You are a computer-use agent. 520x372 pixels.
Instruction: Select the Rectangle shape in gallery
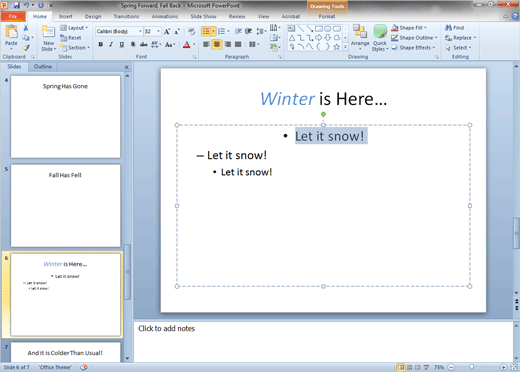[319, 29]
